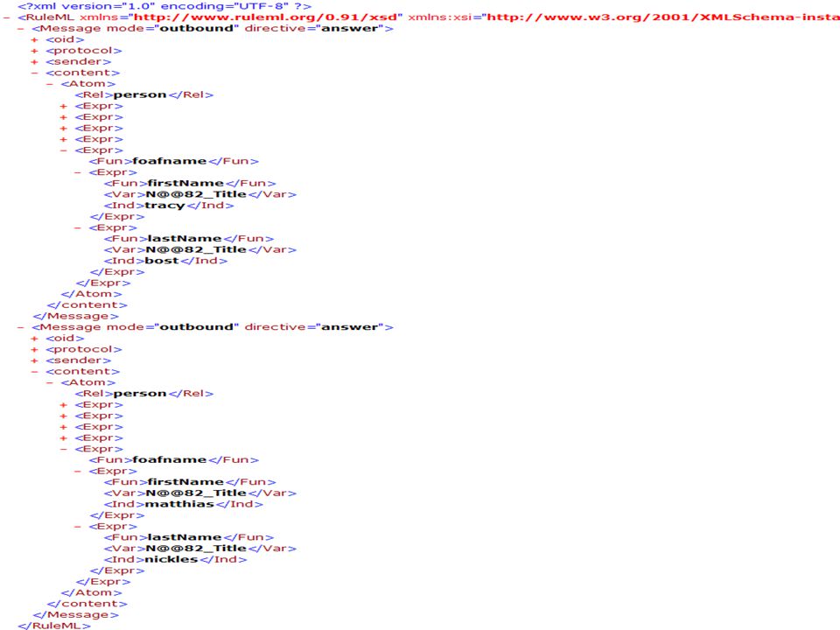This screenshot has width=840, height=630.
Task: Collapse the root RuleML element
Action: point(6,17)
